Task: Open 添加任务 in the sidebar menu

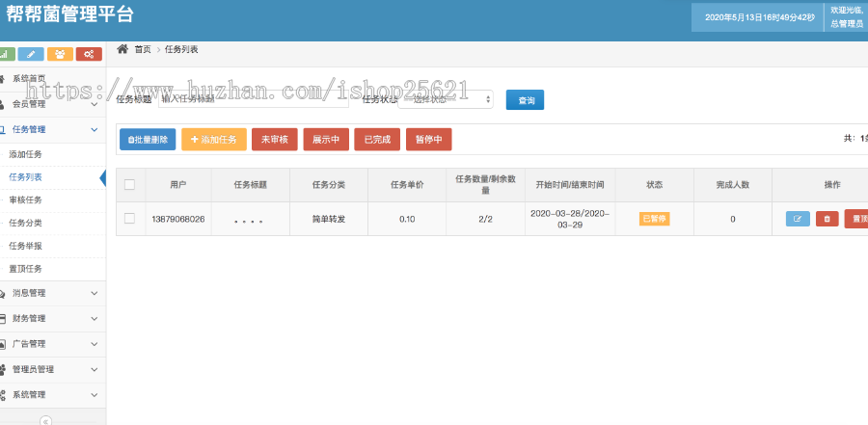Action: [x=26, y=154]
